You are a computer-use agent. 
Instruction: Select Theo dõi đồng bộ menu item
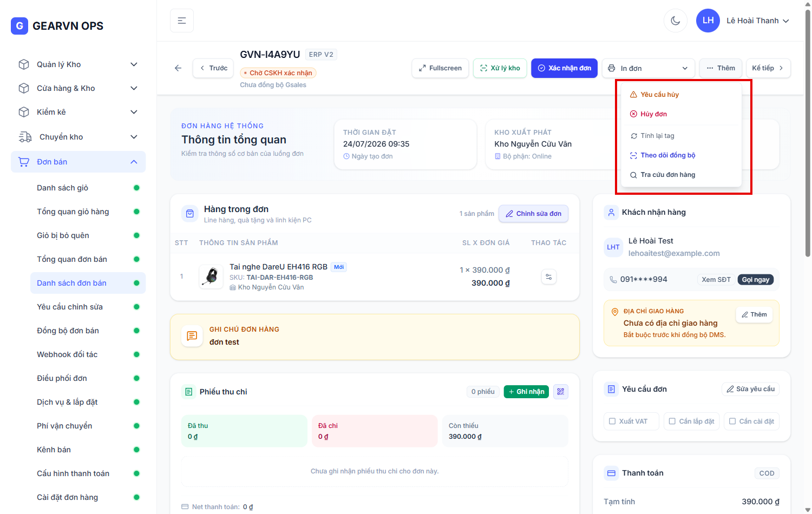(681, 155)
